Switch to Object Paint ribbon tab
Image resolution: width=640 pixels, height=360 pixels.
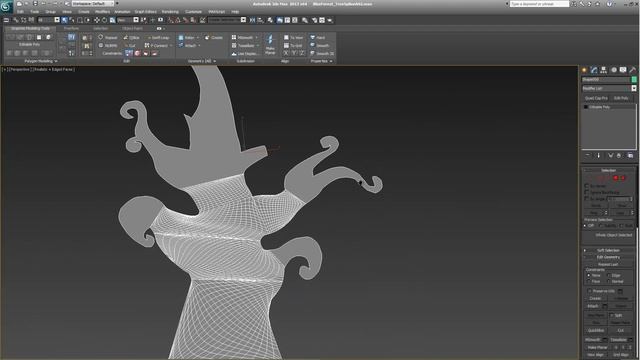132,29
